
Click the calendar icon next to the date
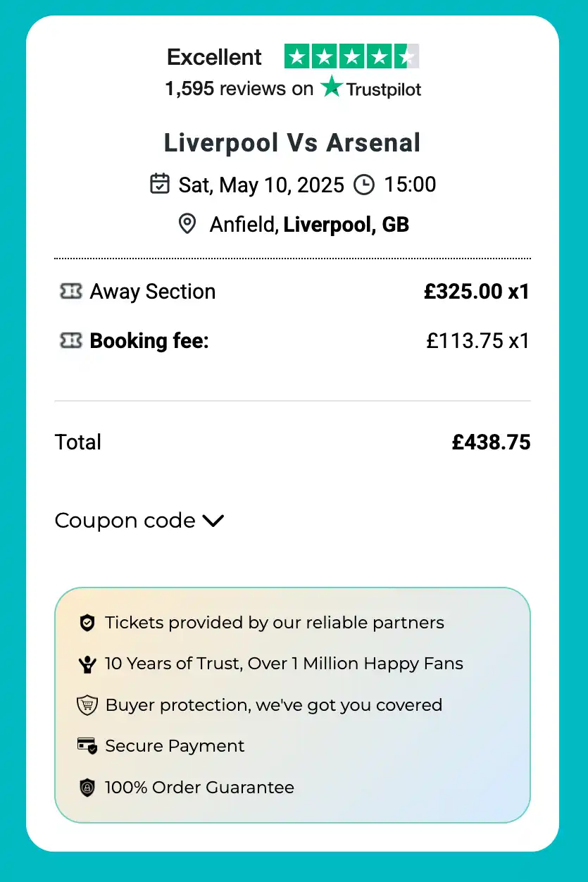click(x=161, y=184)
